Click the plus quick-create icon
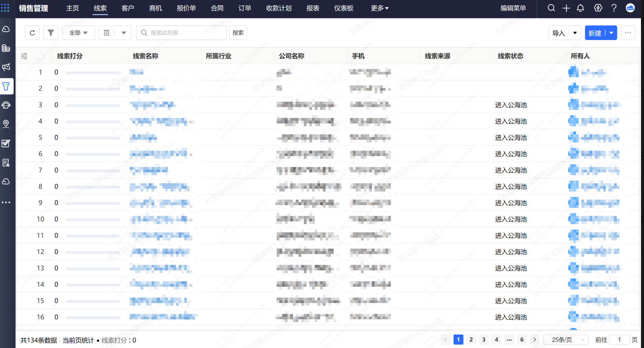This screenshot has height=348, width=644. pos(566,8)
